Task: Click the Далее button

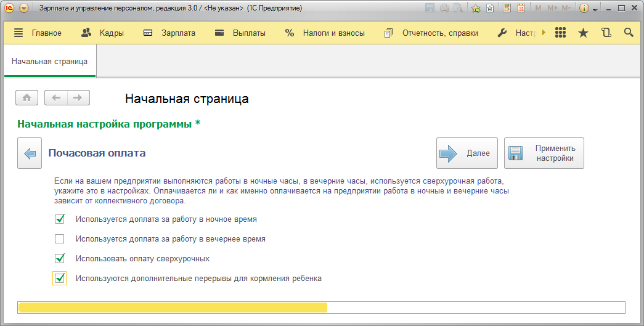Action: point(468,153)
